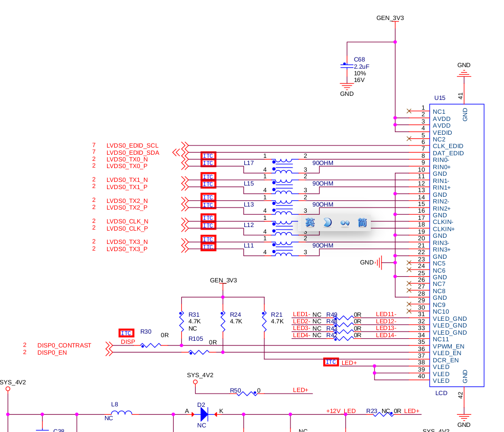This screenshot has width=504, height=432.
Task: Click the simplified Chinese 简 icon
Action: [x=362, y=222]
